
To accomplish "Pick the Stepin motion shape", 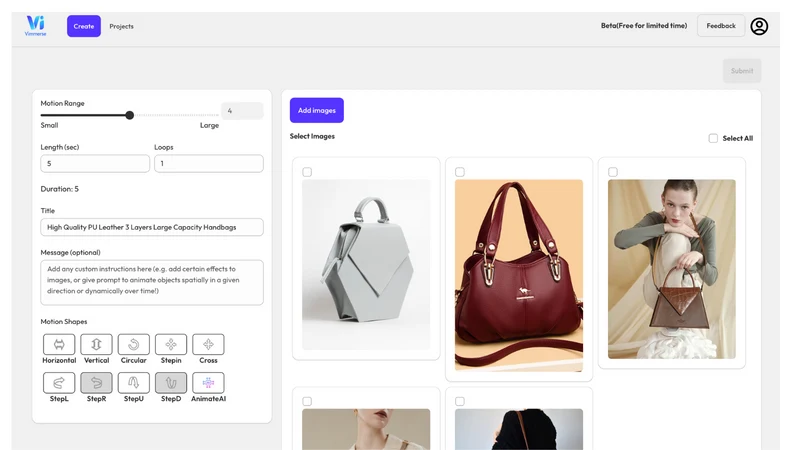I will coord(171,344).
